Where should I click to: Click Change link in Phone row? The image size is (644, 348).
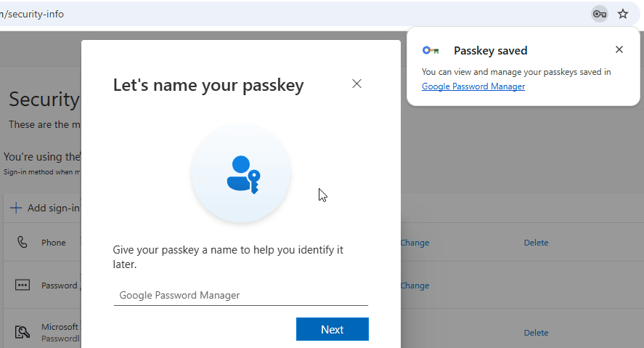(415, 243)
